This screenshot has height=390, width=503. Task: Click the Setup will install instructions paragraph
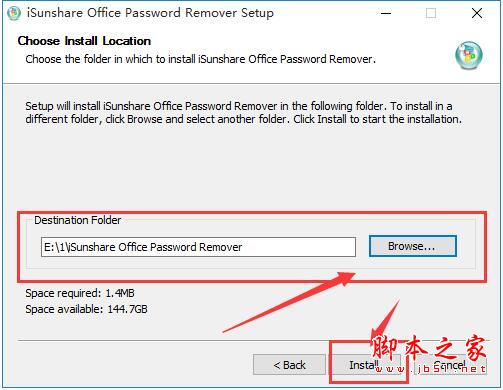[244, 113]
